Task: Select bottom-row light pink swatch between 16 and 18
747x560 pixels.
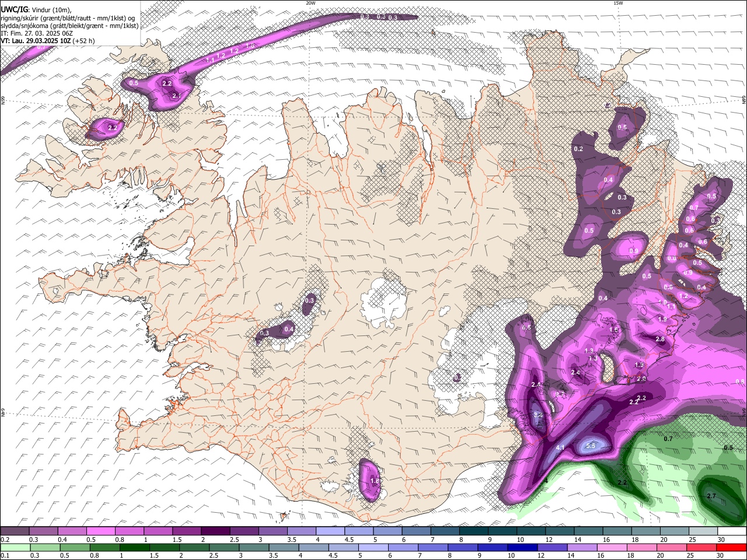Action: coord(611,547)
